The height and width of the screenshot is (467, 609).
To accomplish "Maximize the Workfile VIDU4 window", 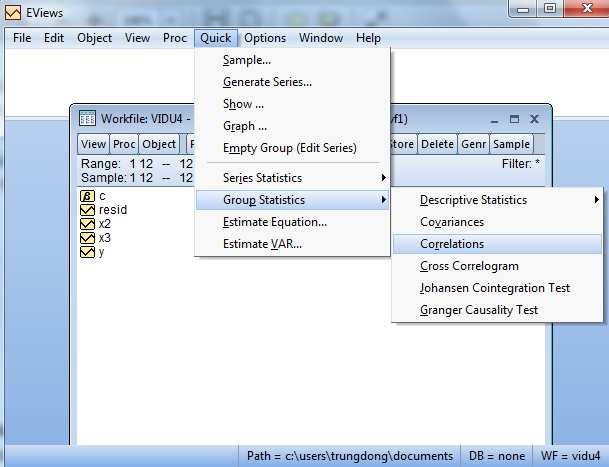I will (514, 119).
